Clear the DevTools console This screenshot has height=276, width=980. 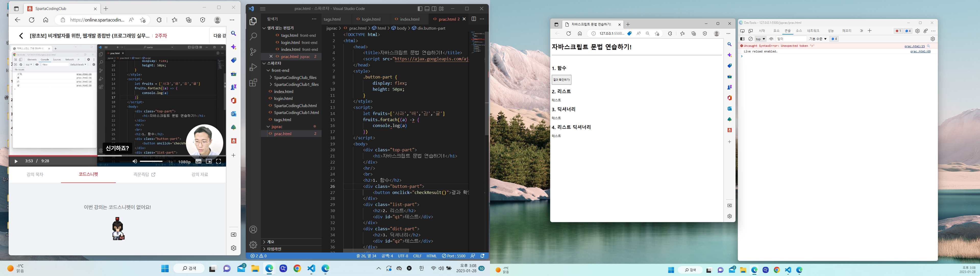point(751,39)
